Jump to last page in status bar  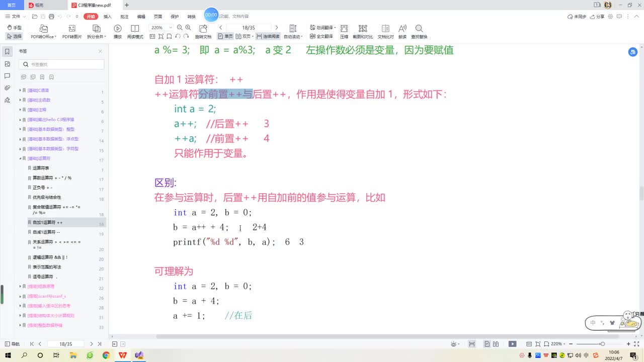[x=99, y=344]
